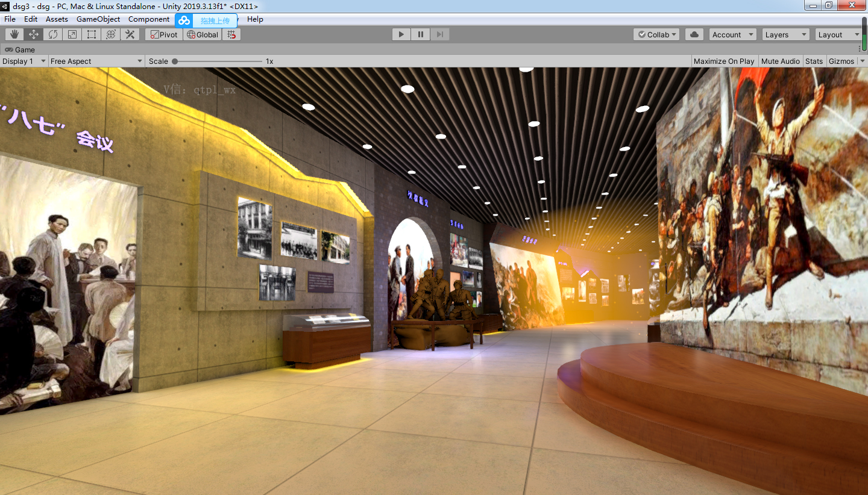Screen dimensions: 868x495
Task: Open the Layout dropdown
Action: [x=838, y=34]
